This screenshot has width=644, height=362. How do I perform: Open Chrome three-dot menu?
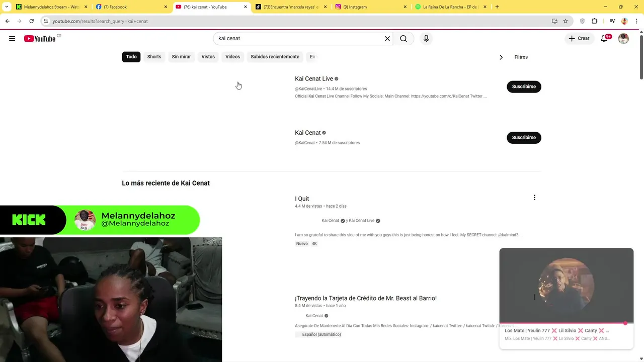[x=636, y=21]
